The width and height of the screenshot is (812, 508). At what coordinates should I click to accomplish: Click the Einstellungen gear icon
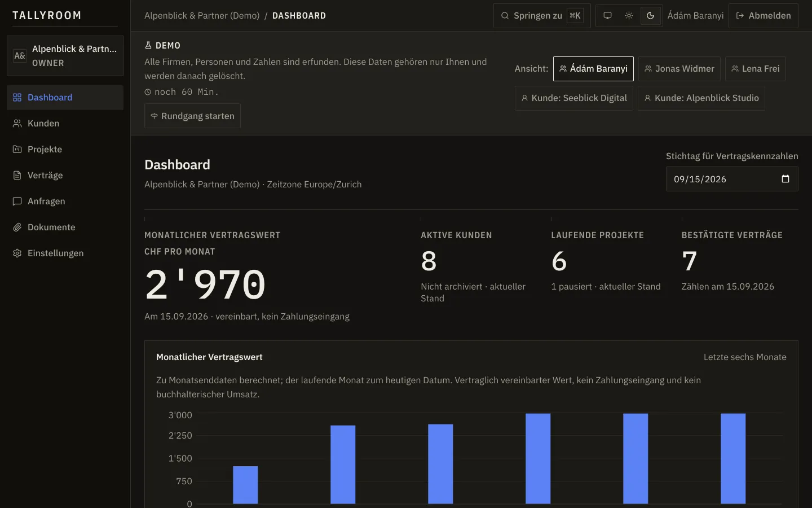(x=17, y=253)
